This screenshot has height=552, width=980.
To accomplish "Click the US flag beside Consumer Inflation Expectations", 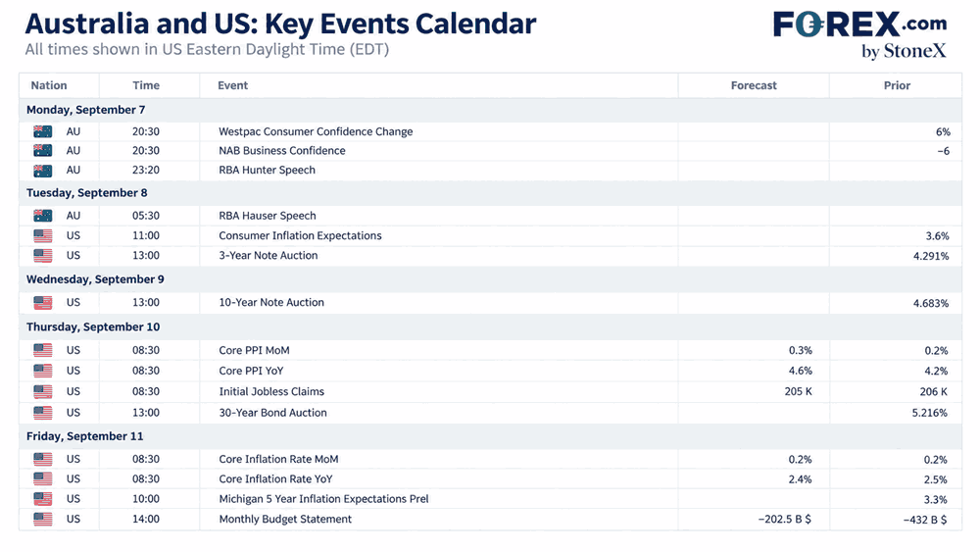I will [x=43, y=235].
